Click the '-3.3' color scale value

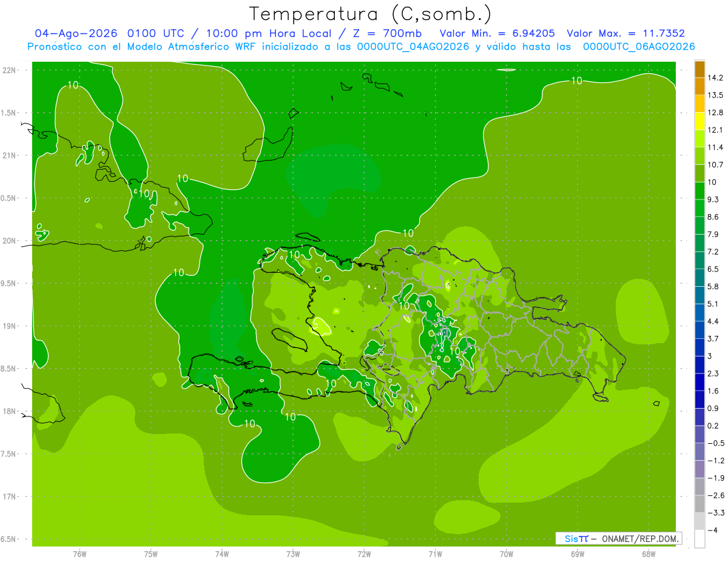point(716,513)
